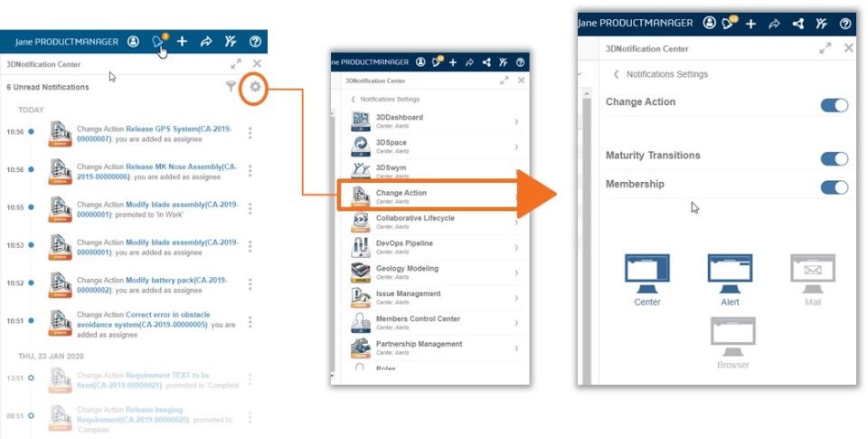868x439 pixels.
Task: Click the unread dot for Modify battery pack
Action: click(31, 282)
